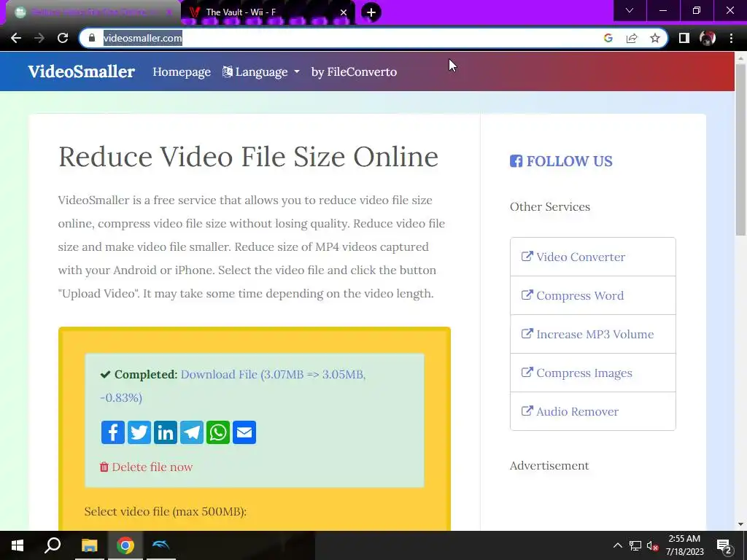Screen dimensions: 747x560
Task: Share result on Twitter icon
Action: [139, 432]
